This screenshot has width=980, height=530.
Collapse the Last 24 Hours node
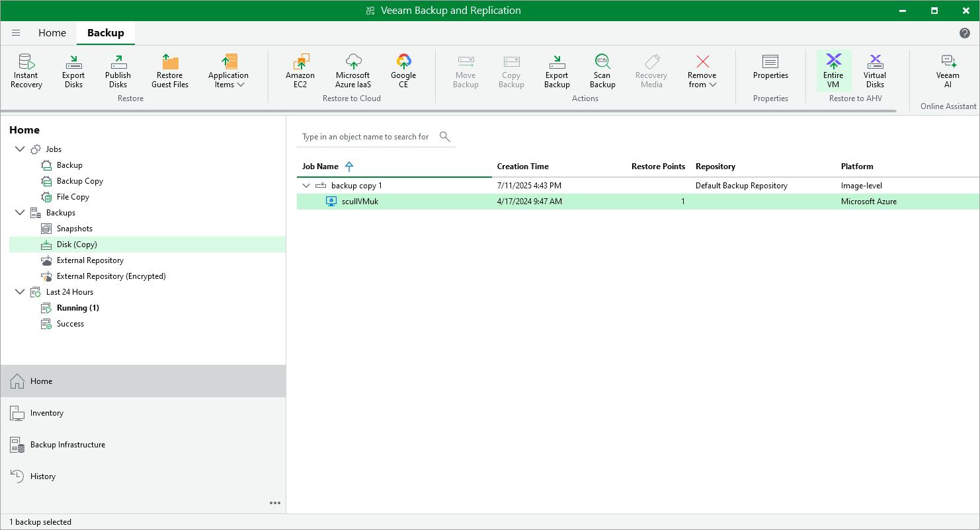coord(19,292)
